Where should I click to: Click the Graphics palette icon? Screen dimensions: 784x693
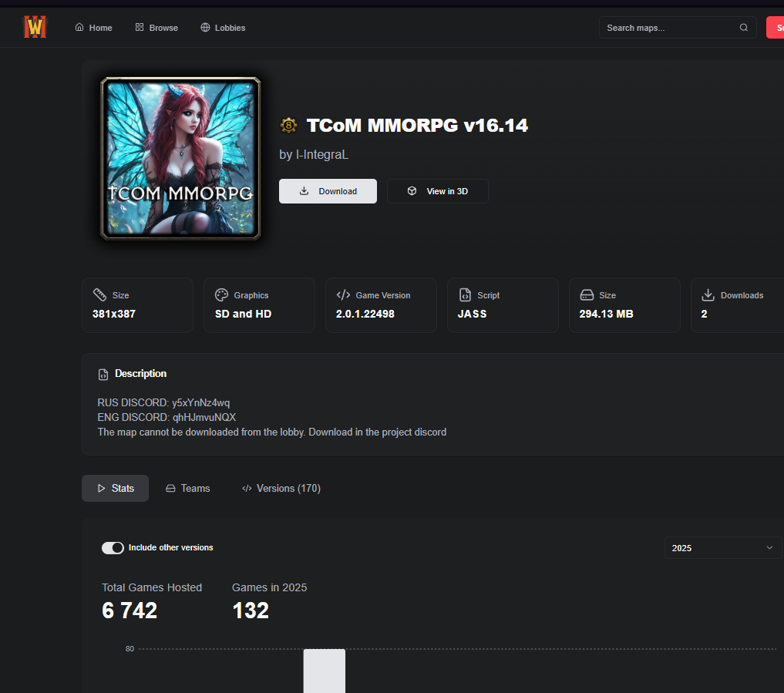pos(221,295)
